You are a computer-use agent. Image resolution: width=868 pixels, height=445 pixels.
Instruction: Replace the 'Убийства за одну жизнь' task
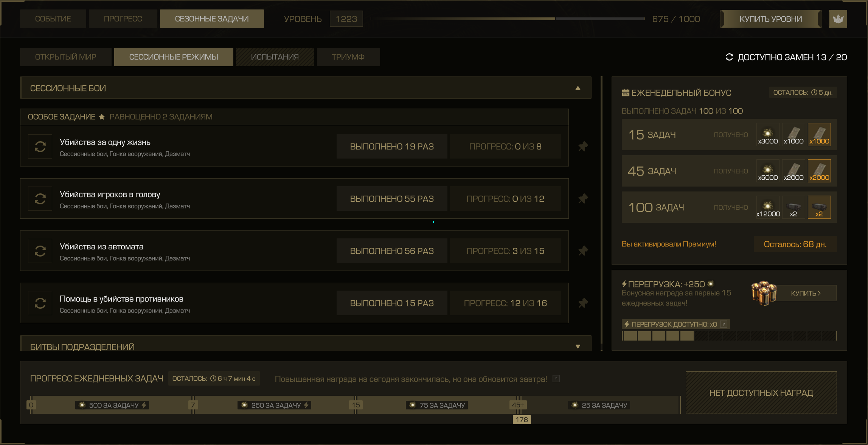[x=40, y=146]
